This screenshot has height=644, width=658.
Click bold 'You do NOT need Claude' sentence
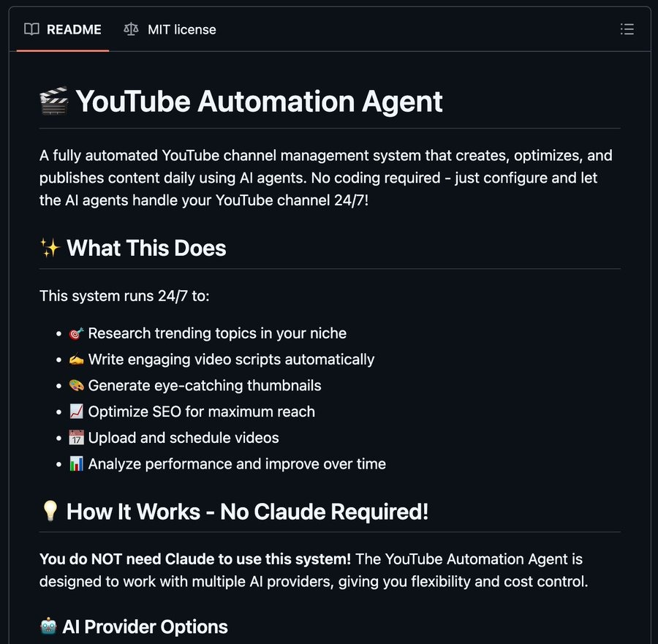[195, 558]
